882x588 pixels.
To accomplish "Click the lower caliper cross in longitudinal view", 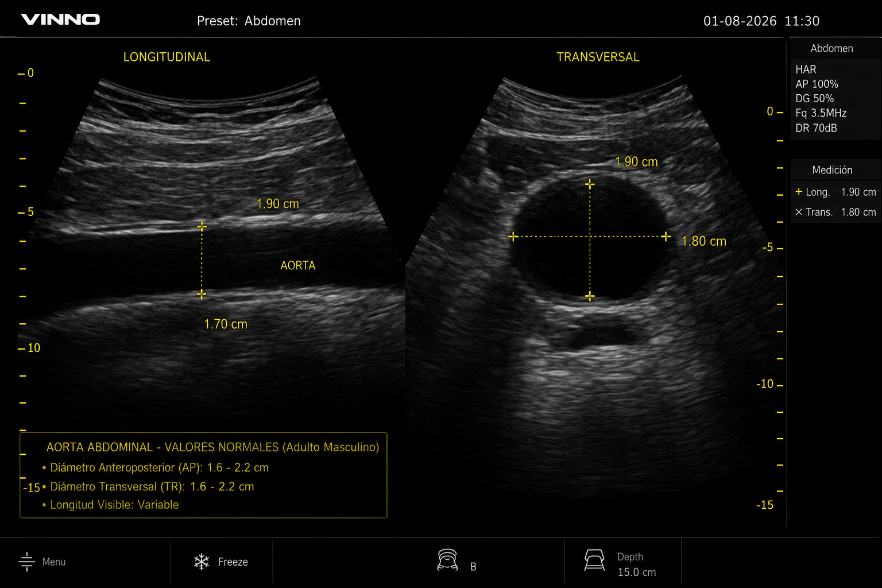I will [202, 294].
